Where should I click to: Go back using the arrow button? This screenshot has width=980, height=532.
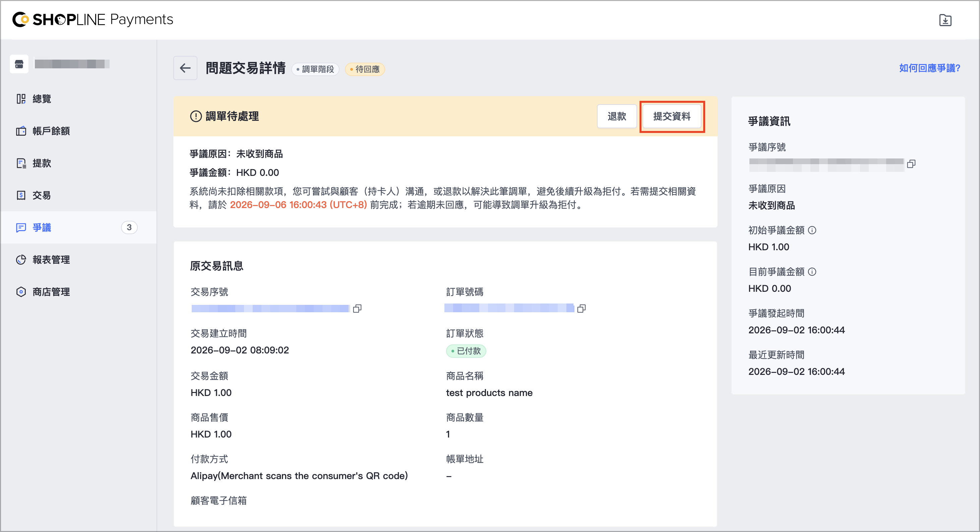pos(185,68)
